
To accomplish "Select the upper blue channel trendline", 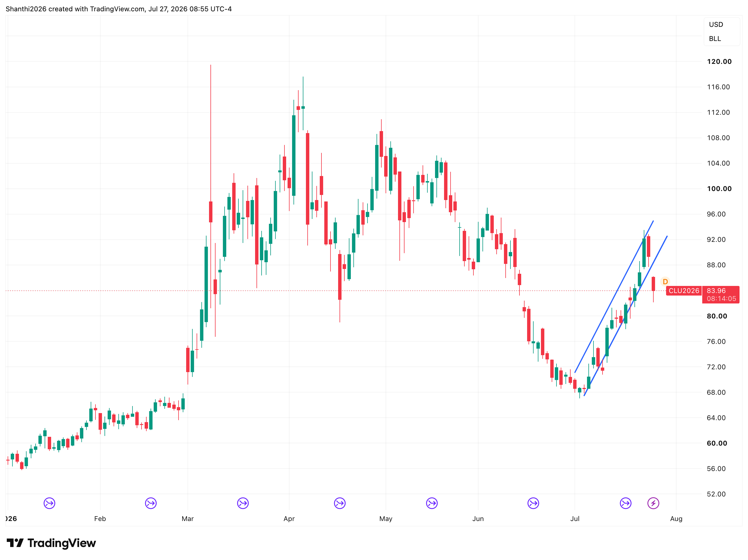I will tap(614, 297).
